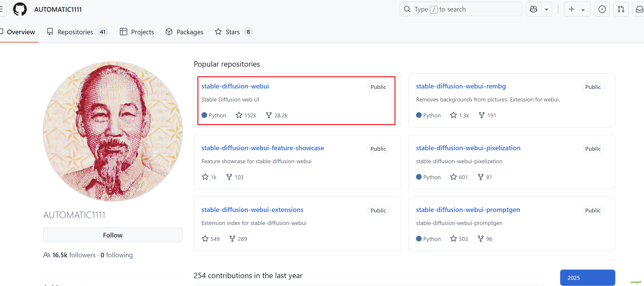
Task: Click the Public badge on stable-diffusion-webui
Action: tap(378, 87)
